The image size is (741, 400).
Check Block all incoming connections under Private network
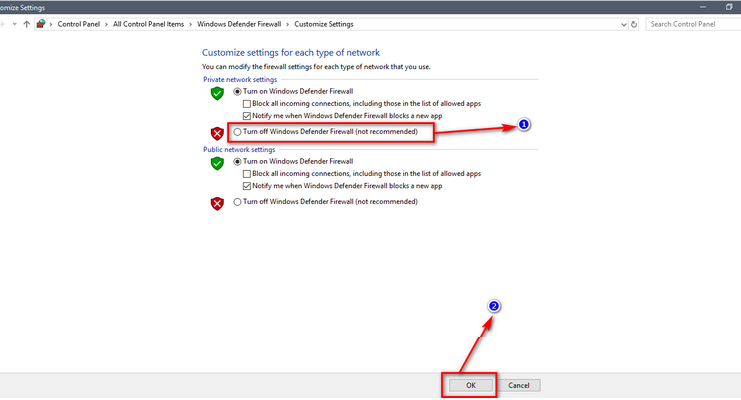pyautogui.click(x=247, y=104)
